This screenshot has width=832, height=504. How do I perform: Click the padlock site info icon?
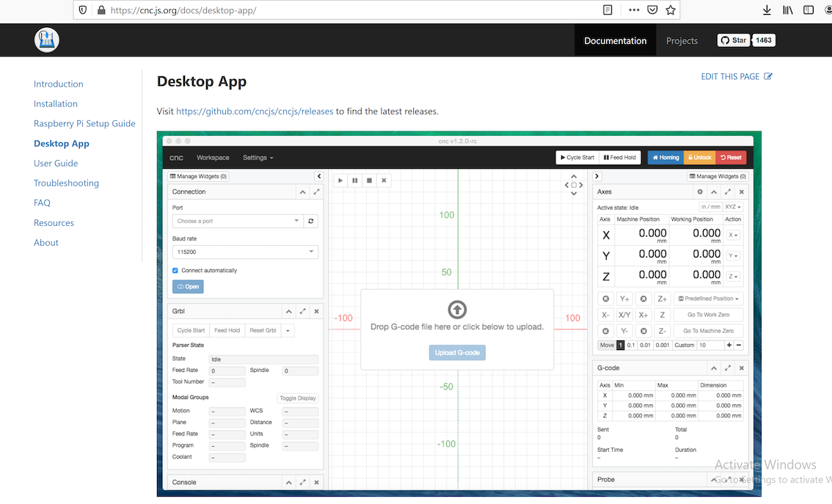(x=101, y=10)
